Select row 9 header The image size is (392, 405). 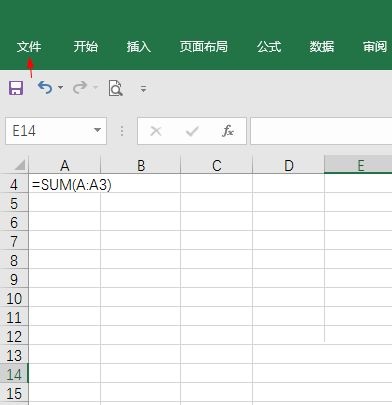[x=14, y=279]
